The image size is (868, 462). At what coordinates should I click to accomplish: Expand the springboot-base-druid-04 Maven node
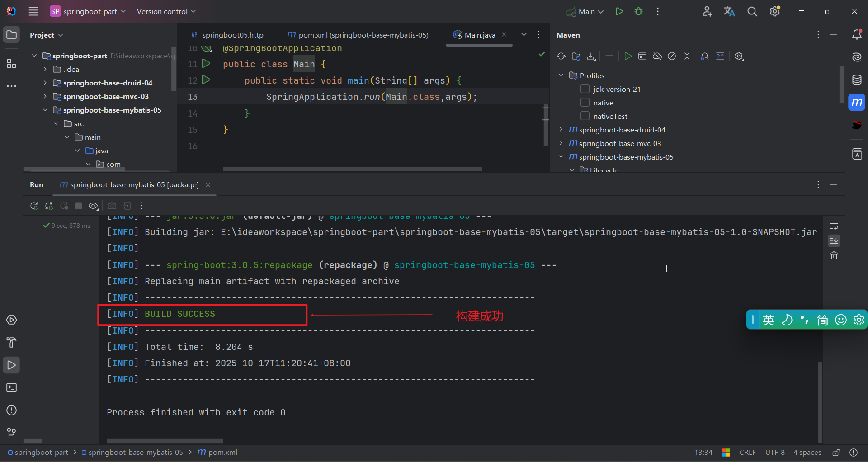(x=561, y=130)
